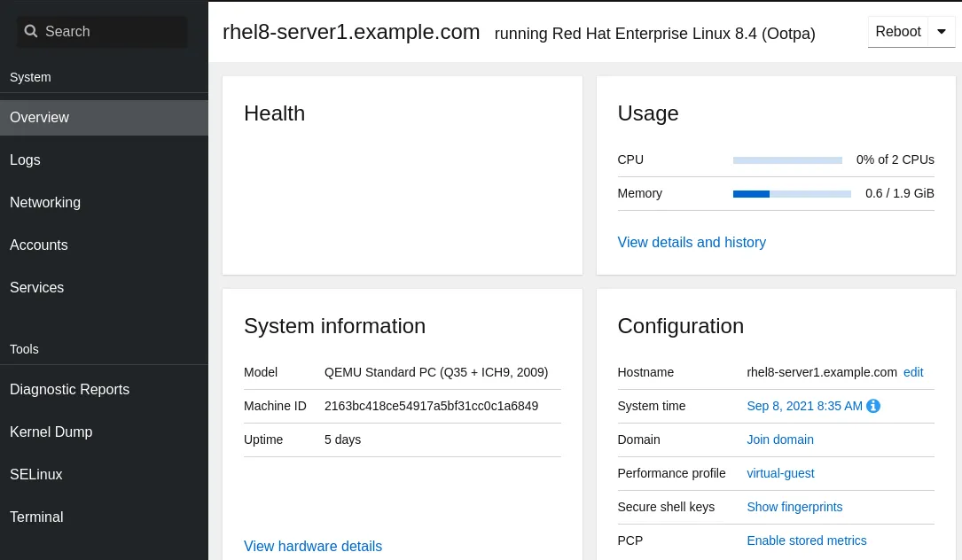Expand the System section header
This screenshot has width=962, height=560.
click(x=30, y=77)
